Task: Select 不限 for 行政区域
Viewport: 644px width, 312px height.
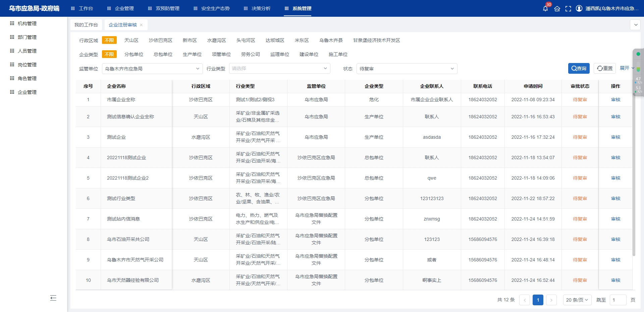Action: [109, 40]
